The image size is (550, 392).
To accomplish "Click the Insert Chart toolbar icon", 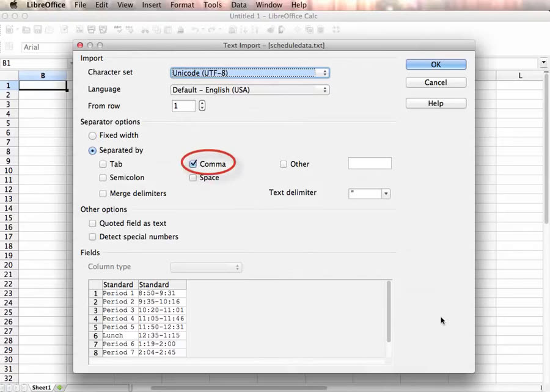I will point(271,30).
